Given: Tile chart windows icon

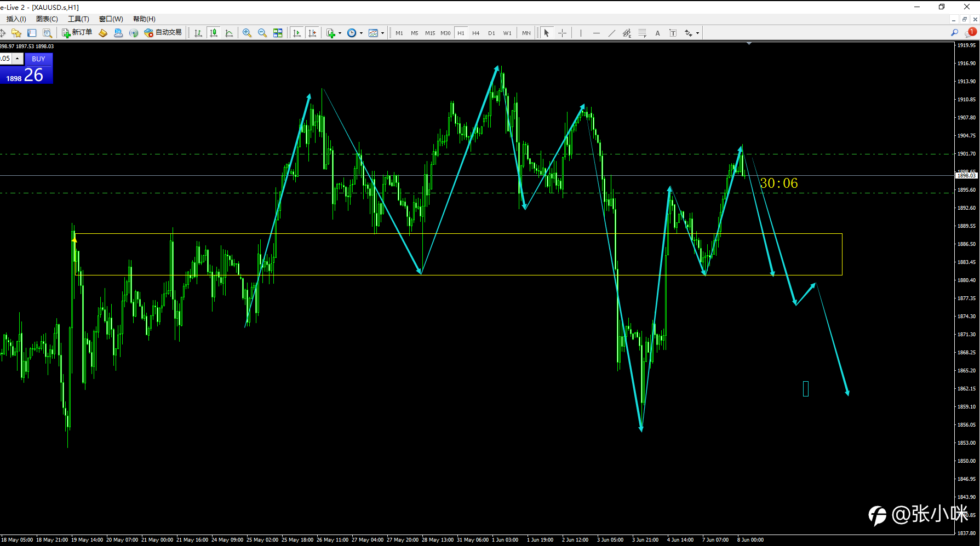Looking at the screenshot, I should point(278,33).
